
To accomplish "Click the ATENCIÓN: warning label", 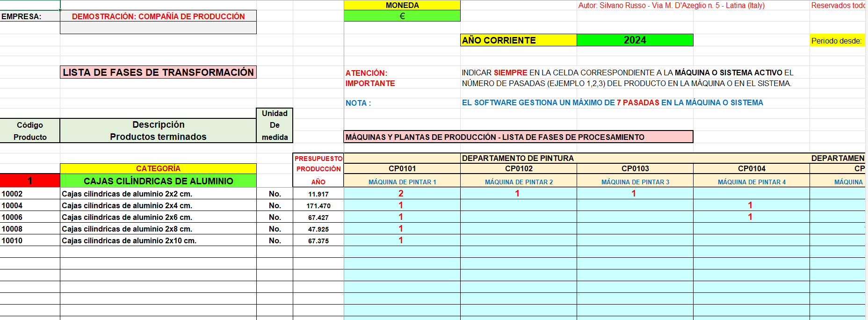I will point(366,73).
